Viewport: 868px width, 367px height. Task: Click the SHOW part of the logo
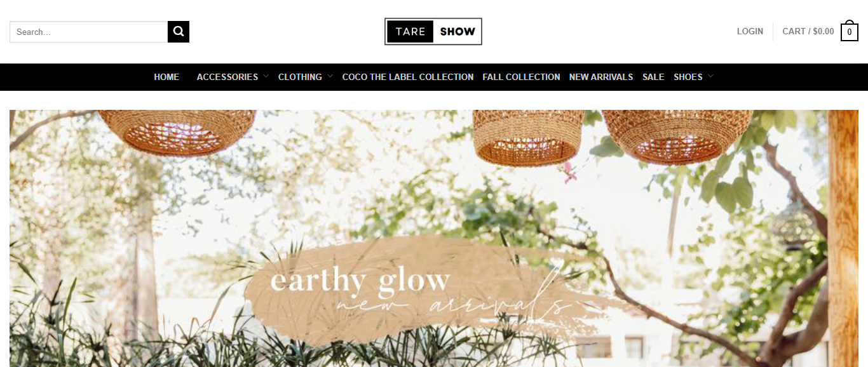coord(458,32)
